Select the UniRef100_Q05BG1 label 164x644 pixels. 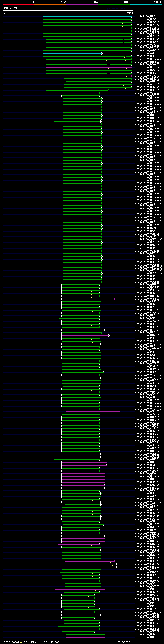pos(147,242)
